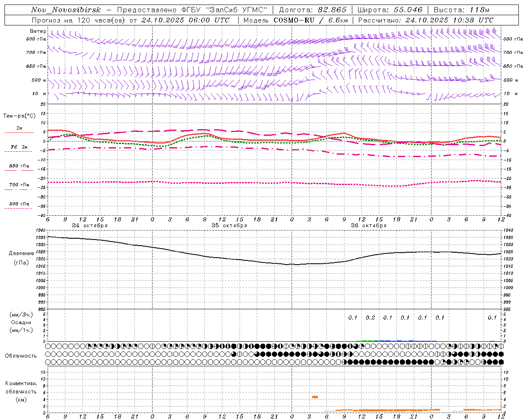Click the Широта: 55.046 latitude value

(x=390, y=10)
